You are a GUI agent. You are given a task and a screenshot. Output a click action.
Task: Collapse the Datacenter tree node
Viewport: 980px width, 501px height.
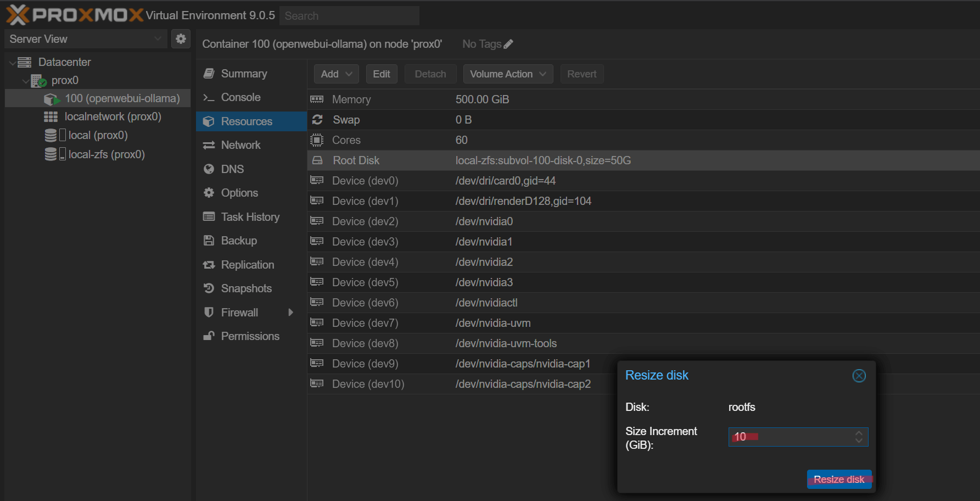coord(13,63)
